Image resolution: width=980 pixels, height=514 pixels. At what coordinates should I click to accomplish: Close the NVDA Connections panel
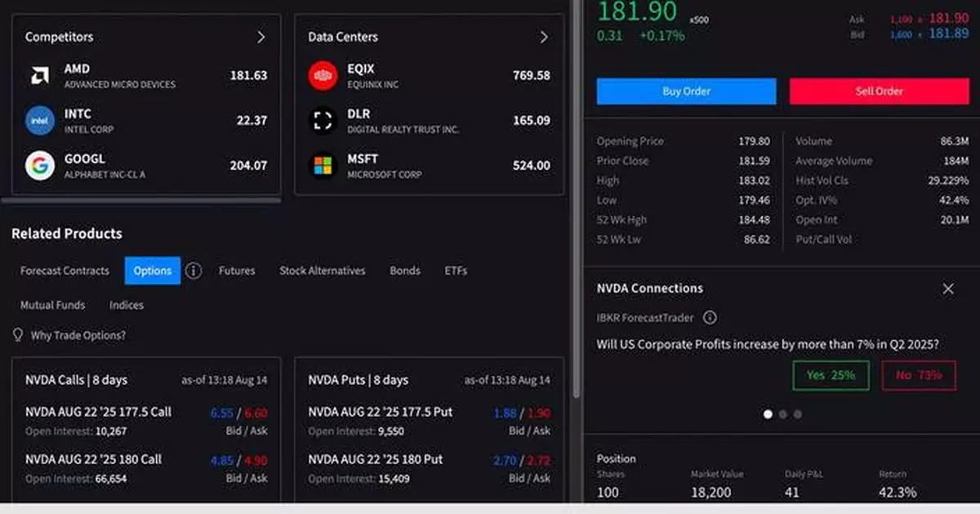point(948,288)
